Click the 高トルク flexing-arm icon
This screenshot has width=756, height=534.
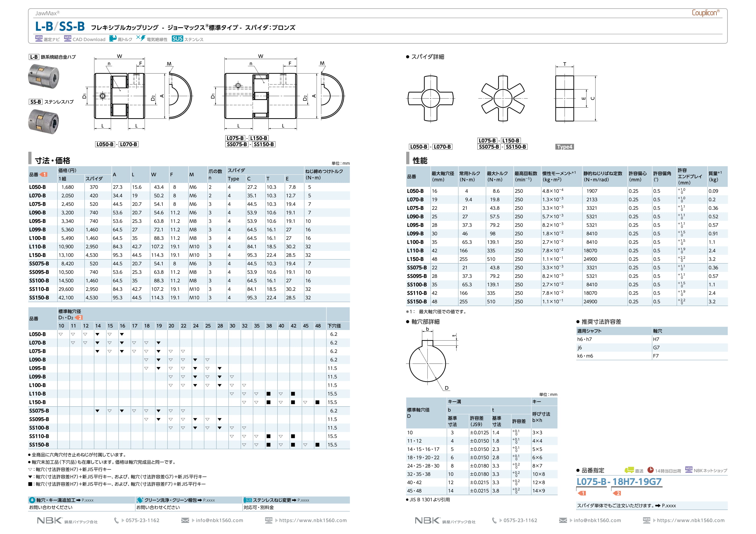(x=113, y=38)
